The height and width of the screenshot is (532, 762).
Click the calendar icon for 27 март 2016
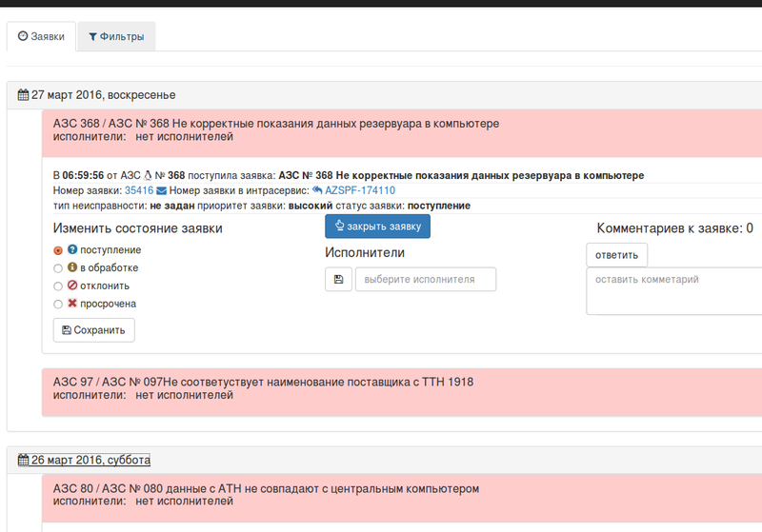pos(24,95)
